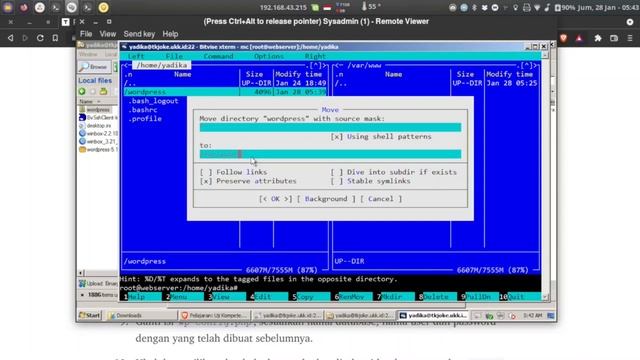Open the browser wallet icon
The height and width of the screenshot is (360, 640).
pos(614,38)
